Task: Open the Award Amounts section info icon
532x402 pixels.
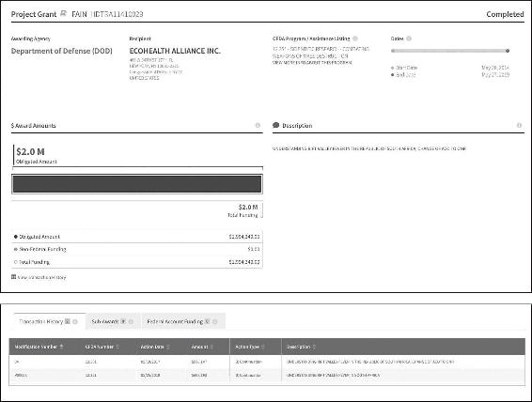Action: point(258,126)
